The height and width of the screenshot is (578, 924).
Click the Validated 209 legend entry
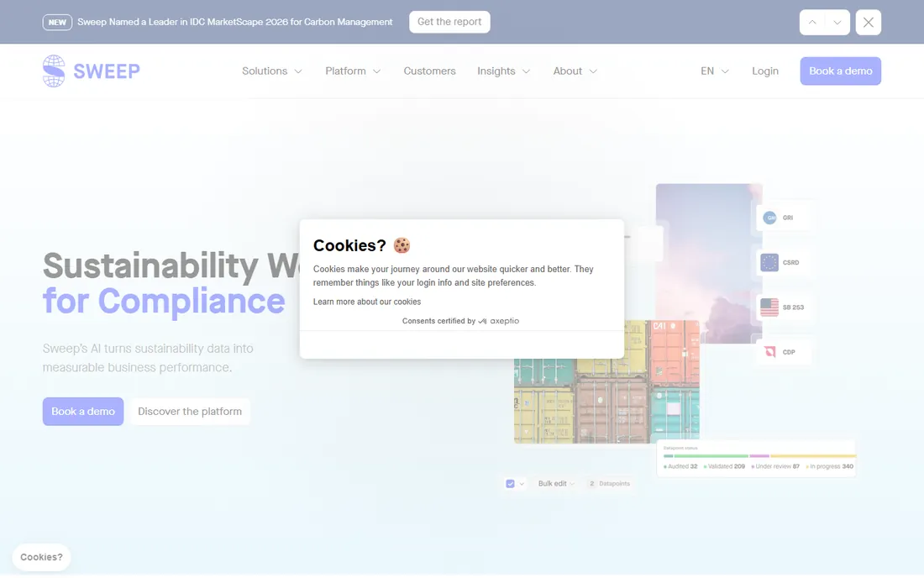(x=724, y=466)
